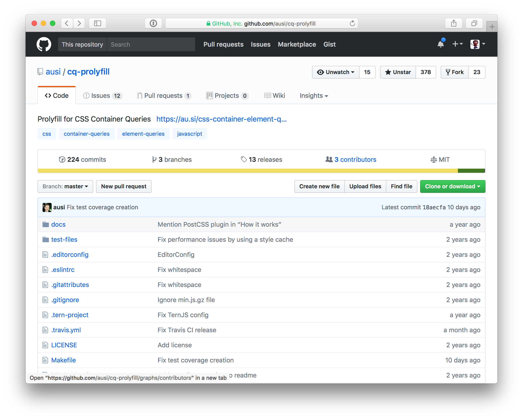Fork the repository
The width and height of the screenshot is (523, 420).
[x=455, y=72]
